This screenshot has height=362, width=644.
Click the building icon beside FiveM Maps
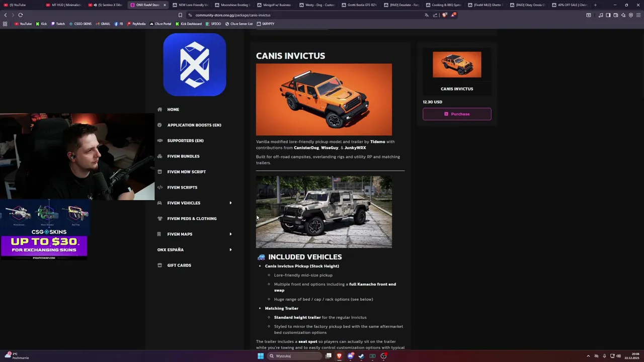pyautogui.click(x=159, y=234)
